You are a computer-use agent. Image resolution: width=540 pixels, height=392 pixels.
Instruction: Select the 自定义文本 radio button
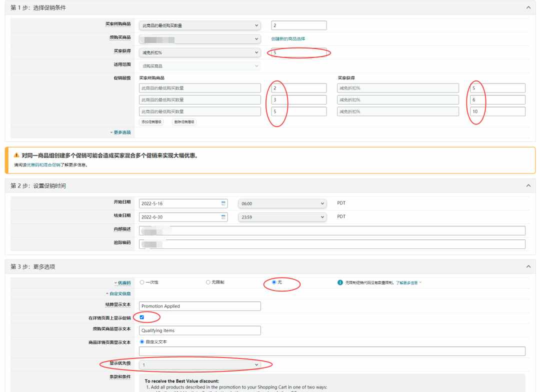[142, 341]
